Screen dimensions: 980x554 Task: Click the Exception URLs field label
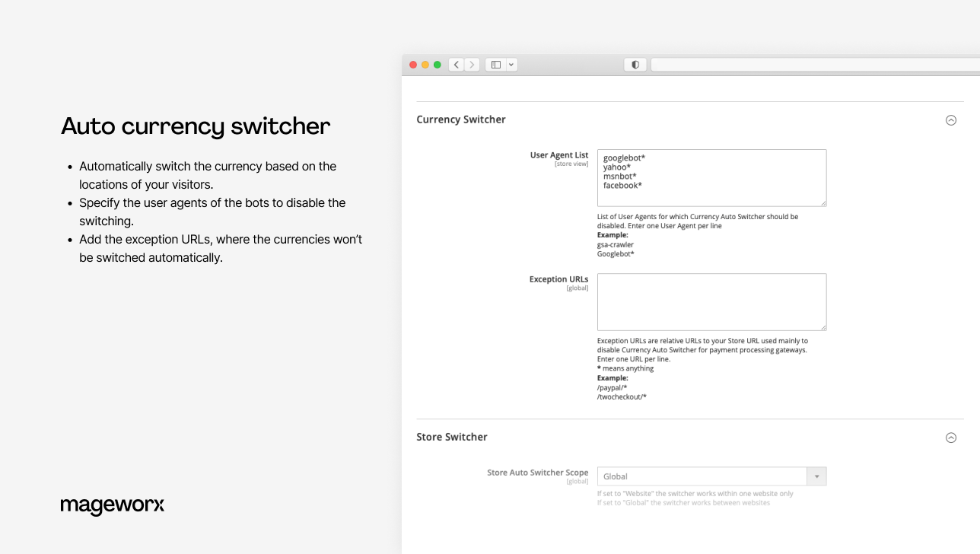click(558, 279)
